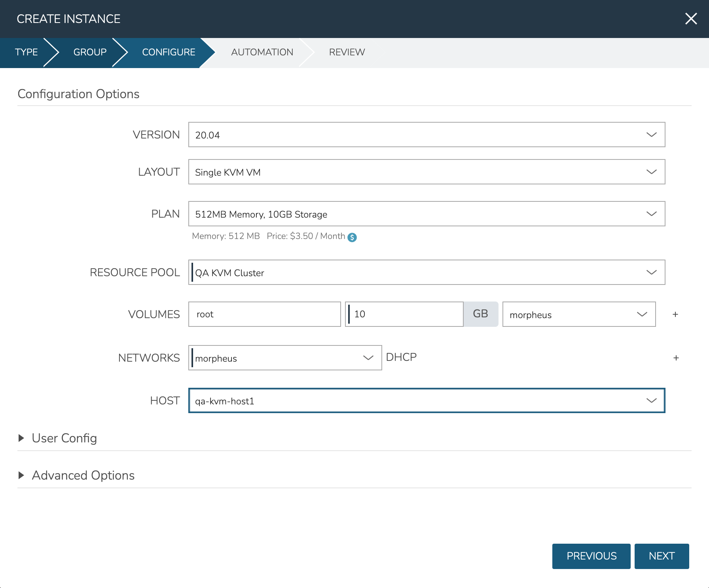Expand the User Config section
Image resolution: width=709 pixels, height=588 pixels.
[x=64, y=438]
